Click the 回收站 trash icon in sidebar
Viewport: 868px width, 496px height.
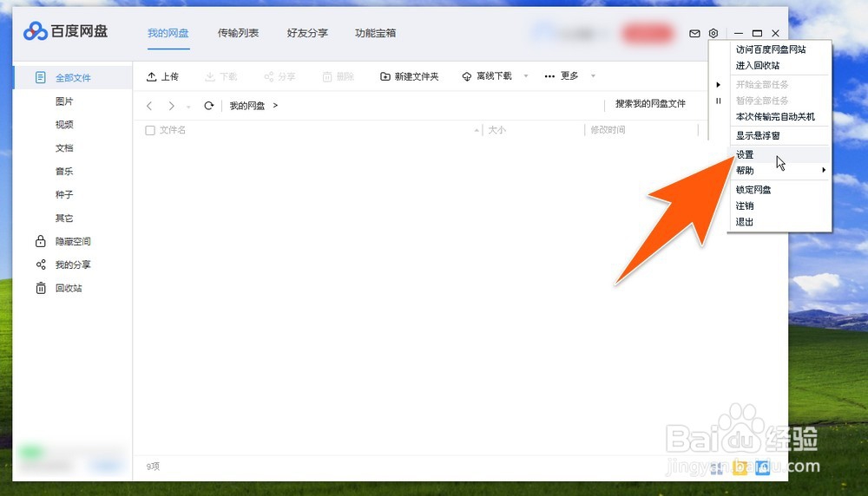click(x=41, y=288)
